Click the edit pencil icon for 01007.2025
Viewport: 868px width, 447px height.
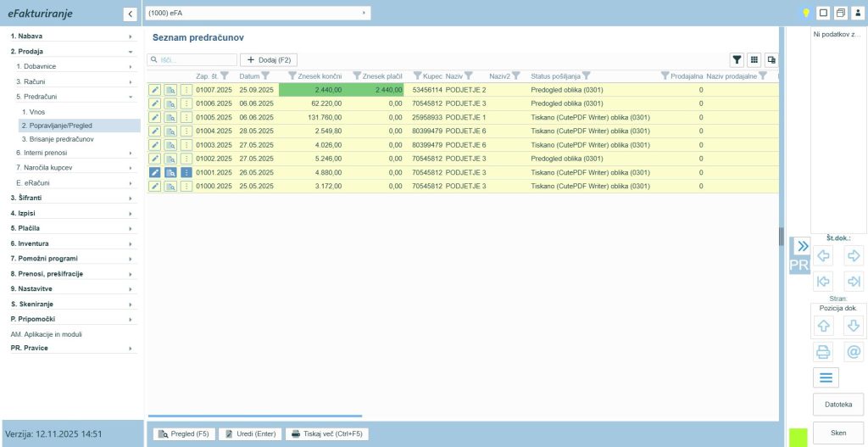click(x=155, y=90)
